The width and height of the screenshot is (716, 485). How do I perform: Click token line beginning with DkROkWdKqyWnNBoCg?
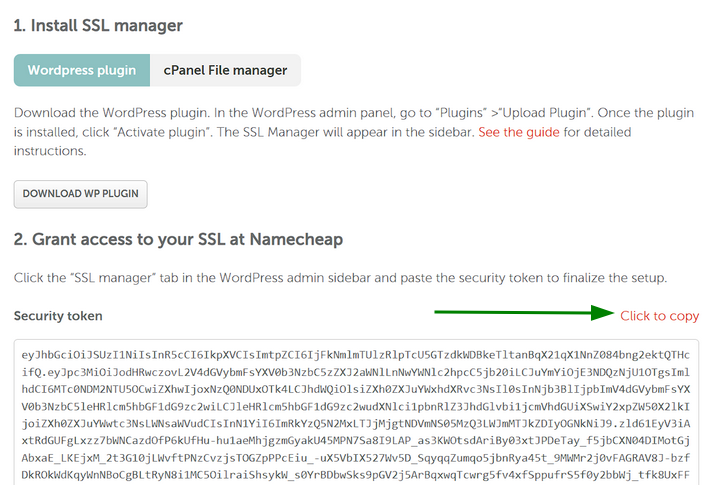[x=356, y=475]
